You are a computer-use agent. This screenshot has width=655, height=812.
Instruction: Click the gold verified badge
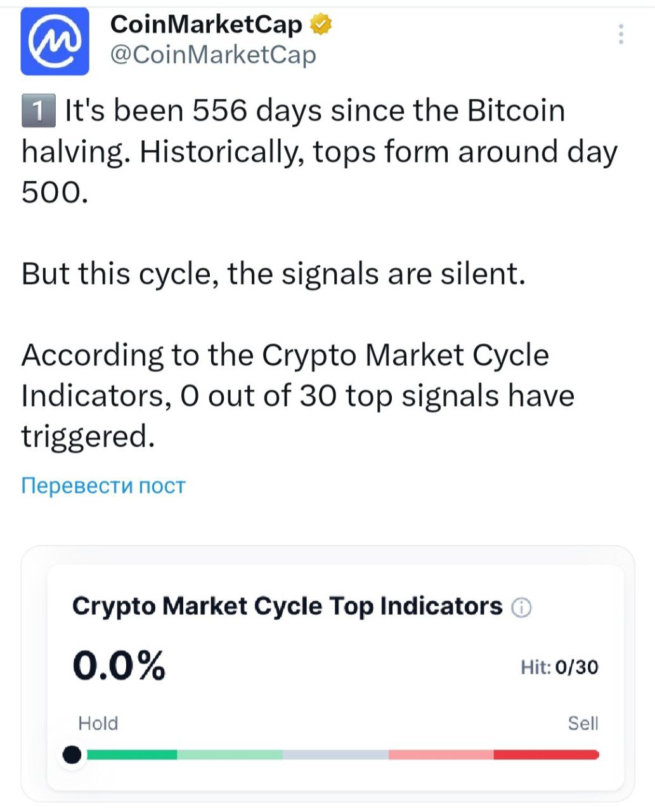click(321, 25)
